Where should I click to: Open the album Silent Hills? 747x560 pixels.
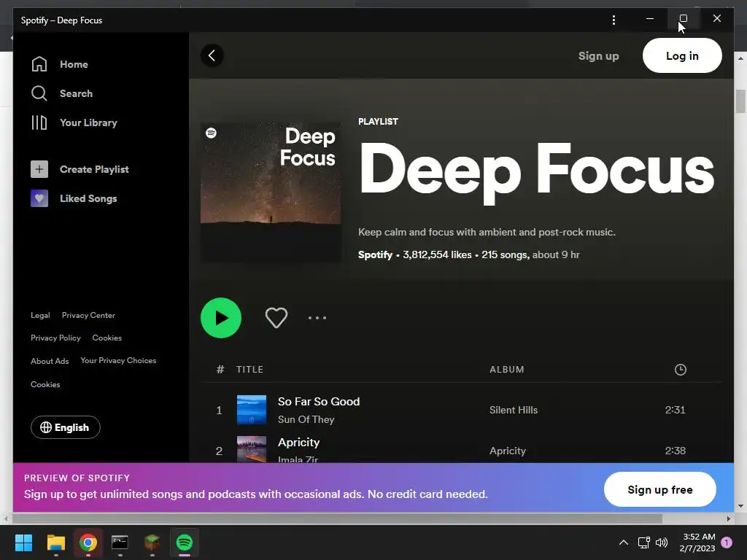click(514, 410)
